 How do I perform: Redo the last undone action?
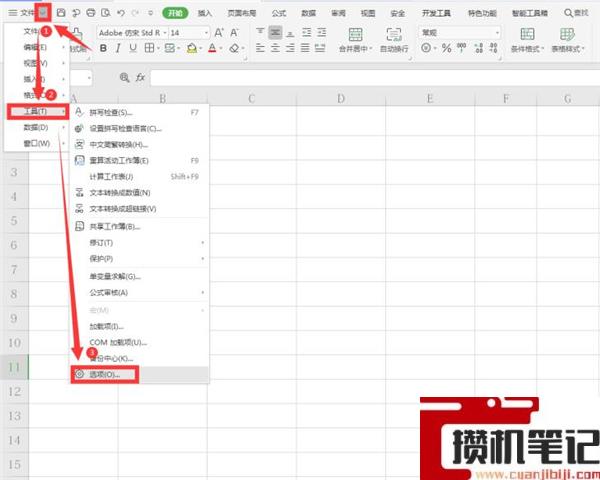point(135,13)
